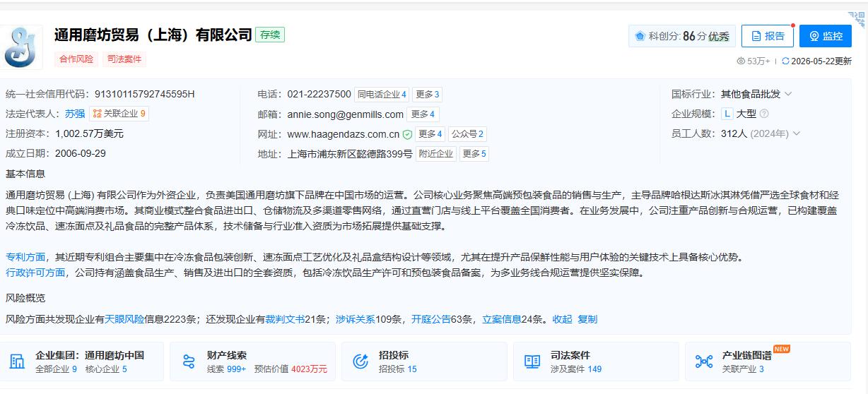Click the 招投标 bidding icon

click(360, 362)
